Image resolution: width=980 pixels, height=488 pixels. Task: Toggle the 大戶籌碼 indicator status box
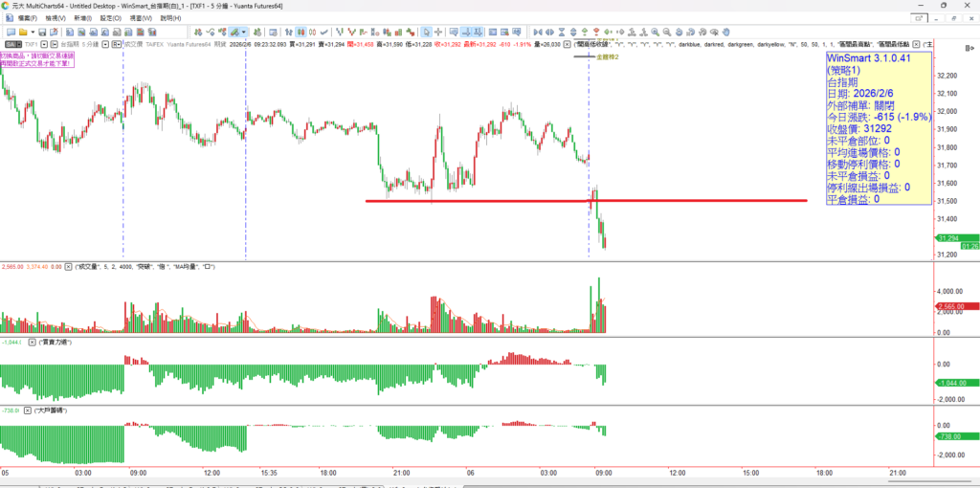(x=28, y=410)
